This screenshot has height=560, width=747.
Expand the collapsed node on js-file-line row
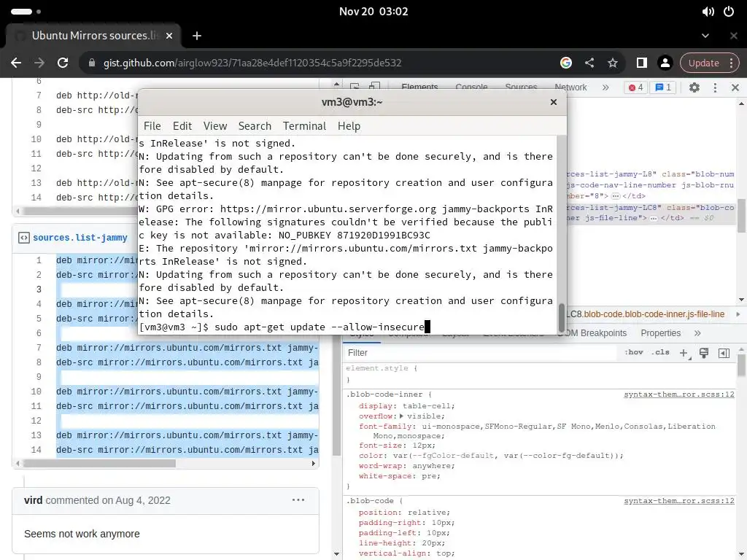click(x=653, y=218)
